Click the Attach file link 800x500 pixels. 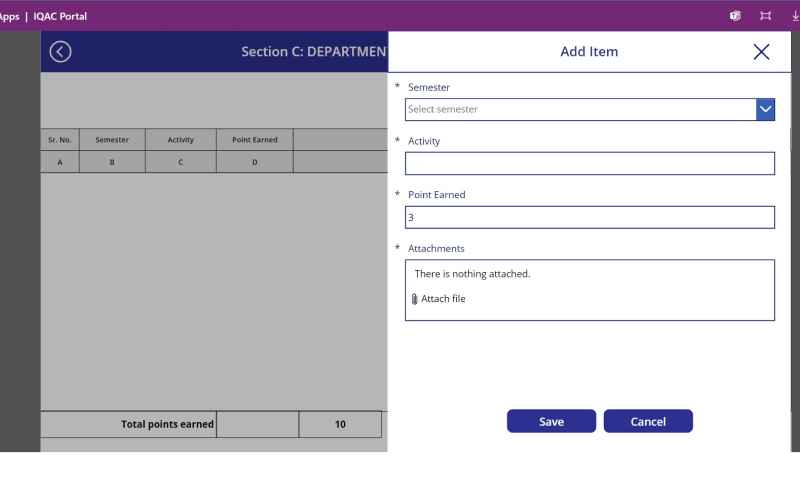point(443,298)
